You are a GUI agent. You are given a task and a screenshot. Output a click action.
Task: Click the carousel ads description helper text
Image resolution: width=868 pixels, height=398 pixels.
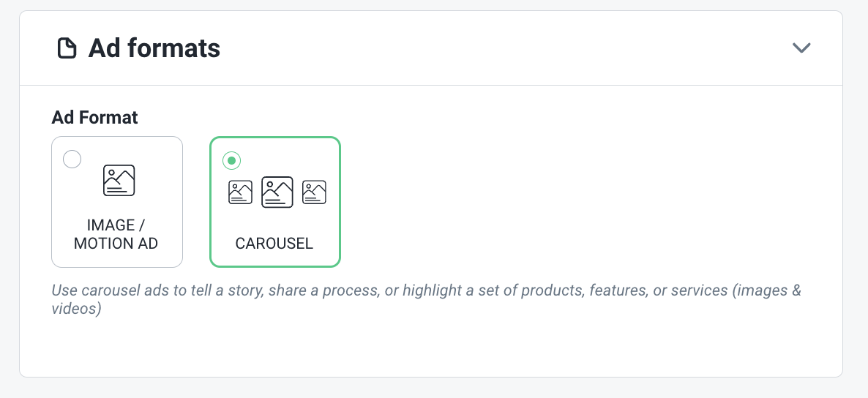426,299
